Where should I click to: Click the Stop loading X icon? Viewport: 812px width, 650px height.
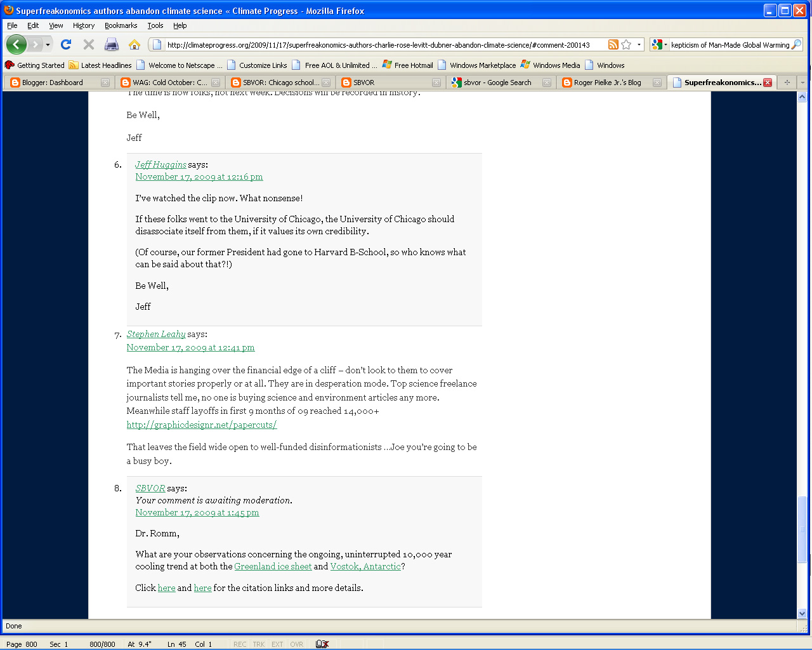click(x=89, y=44)
